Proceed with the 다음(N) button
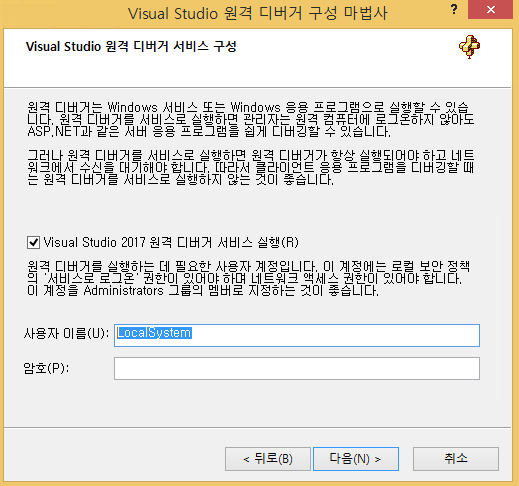This screenshot has height=486, width=519. pyautogui.click(x=356, y=459)
